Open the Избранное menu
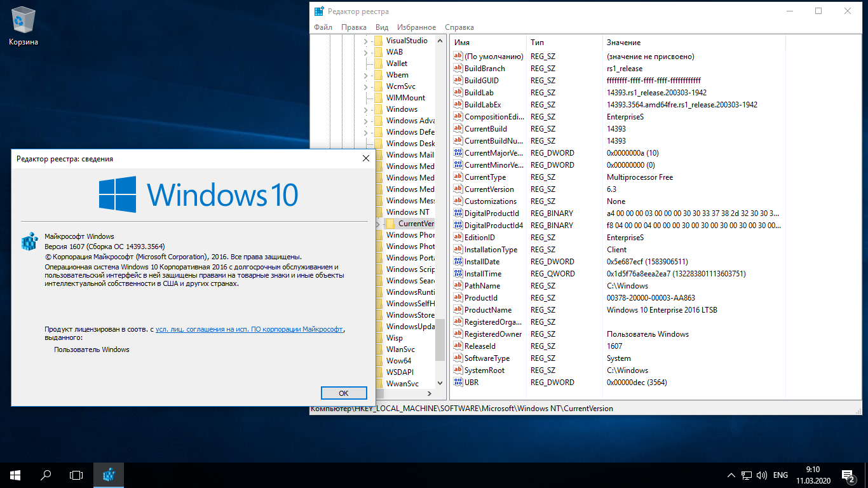The width and height of the screenshot is (868, 488). pos(416,27)
